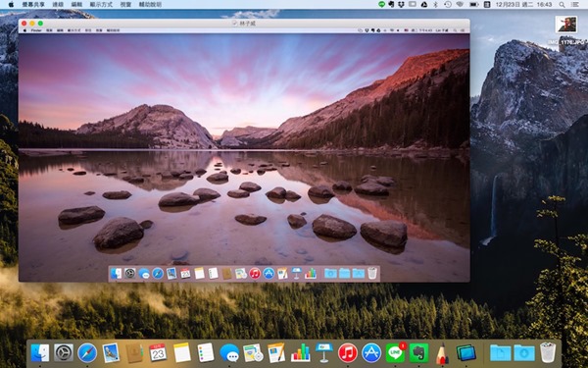Open Notification Center list icon

tap(575, 5)
